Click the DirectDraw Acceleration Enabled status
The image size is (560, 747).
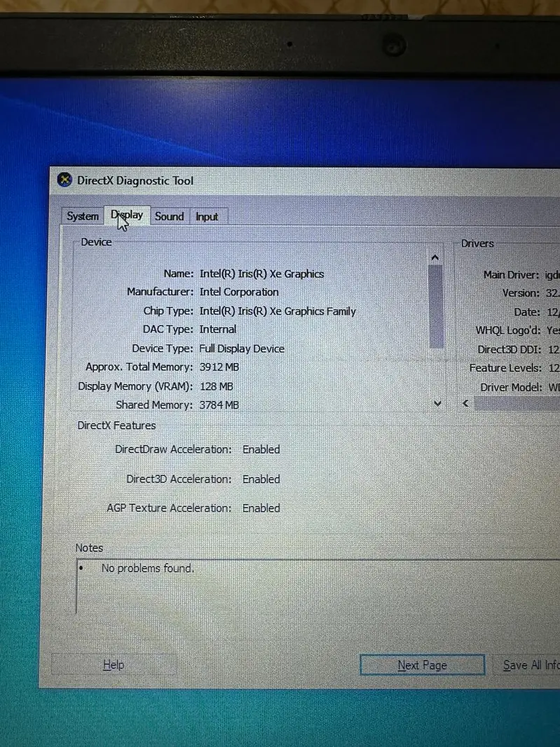[261, 449]
